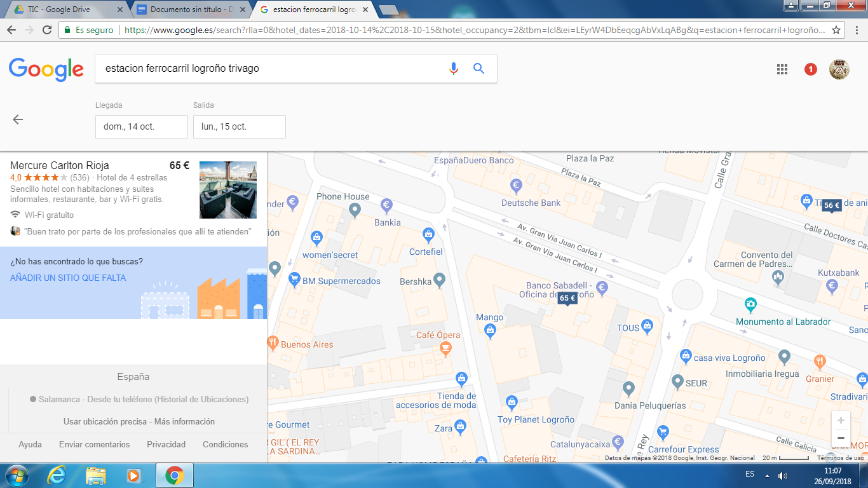Screen dimensions: 868x488
Task: Select the Dania Peluquerías pin
Action: point(628,388)
